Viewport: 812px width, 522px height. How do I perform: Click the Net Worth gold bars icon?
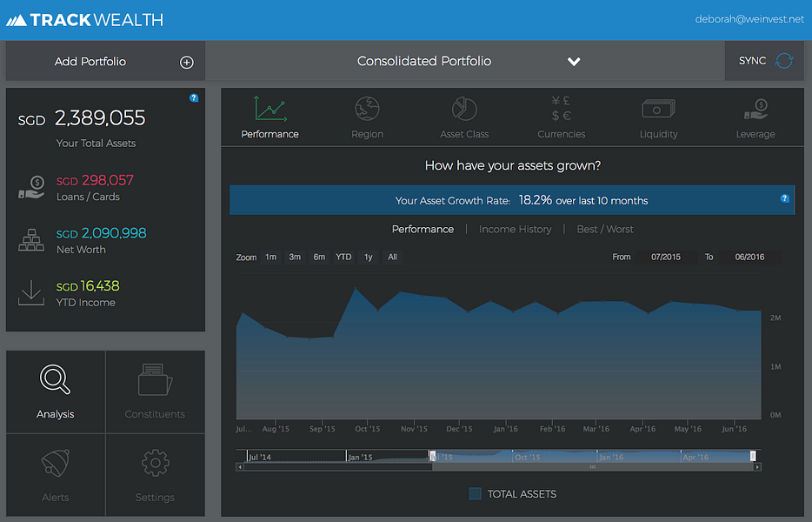pos(31,240)
